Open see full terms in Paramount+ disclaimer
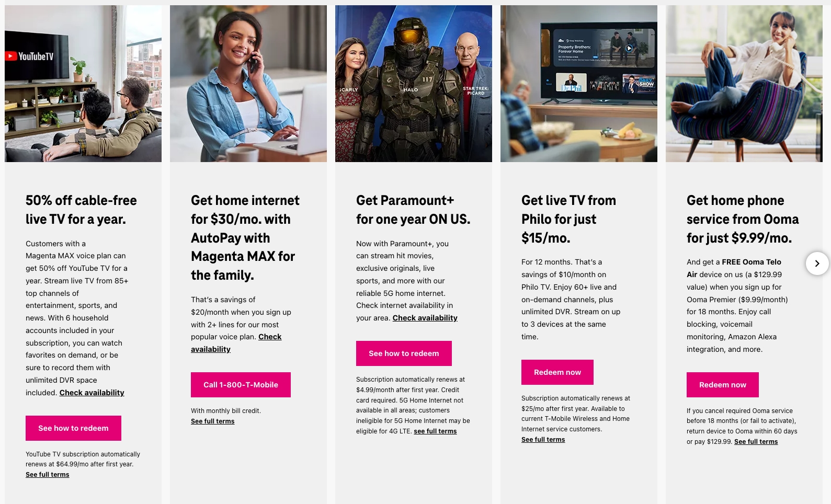 click(435, 431)
